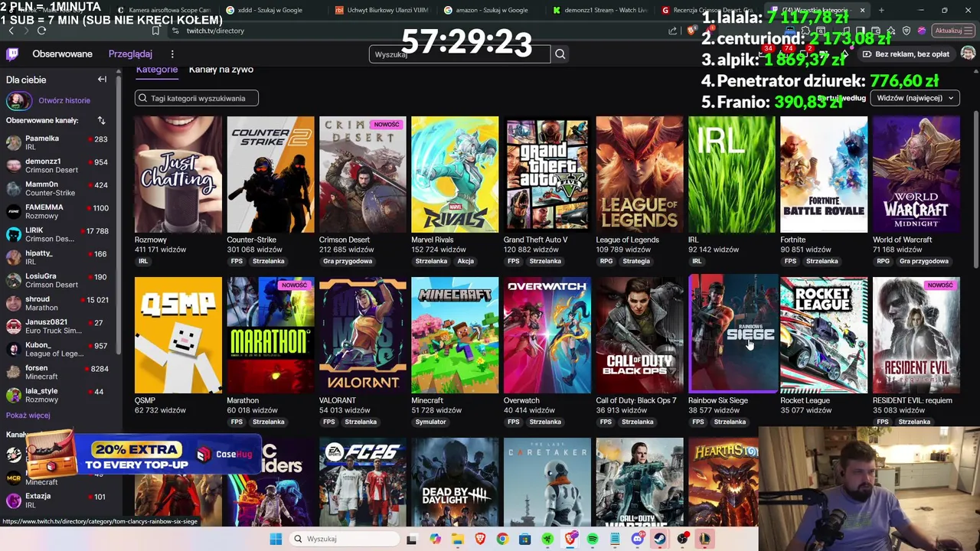This screenshot has height=551, width=980.
Task: Open OBS Studio from the taskbar
Action: 683,539
